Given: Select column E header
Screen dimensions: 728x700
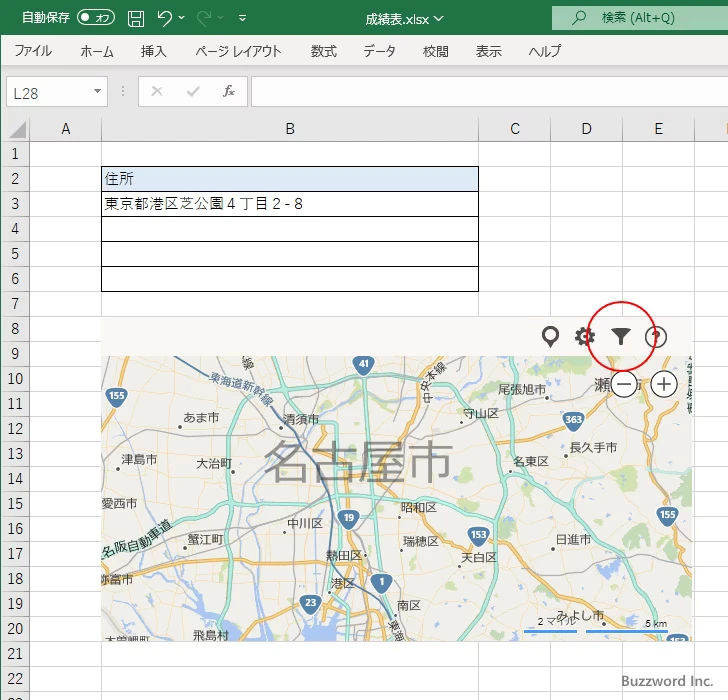Looking at the screenshot, I should click(658, 129).
